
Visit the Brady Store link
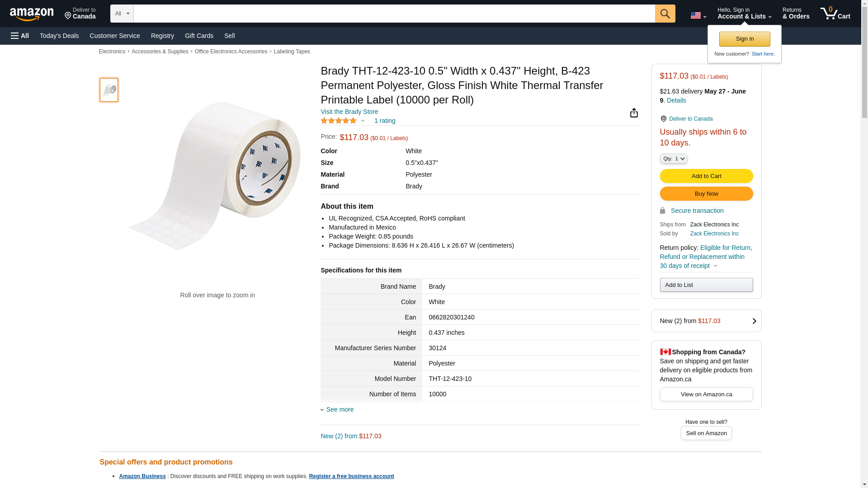click(x=349, y=112)
